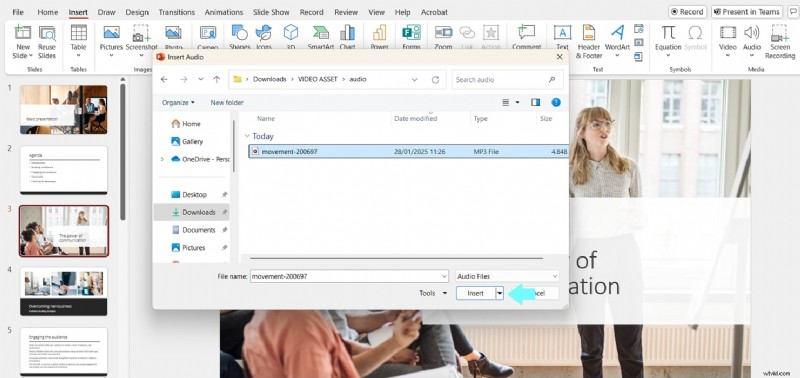Open the recent locations dropdown arrow
Image resolution: width=800 pixels, height=378 pixels.
(201, 80)
